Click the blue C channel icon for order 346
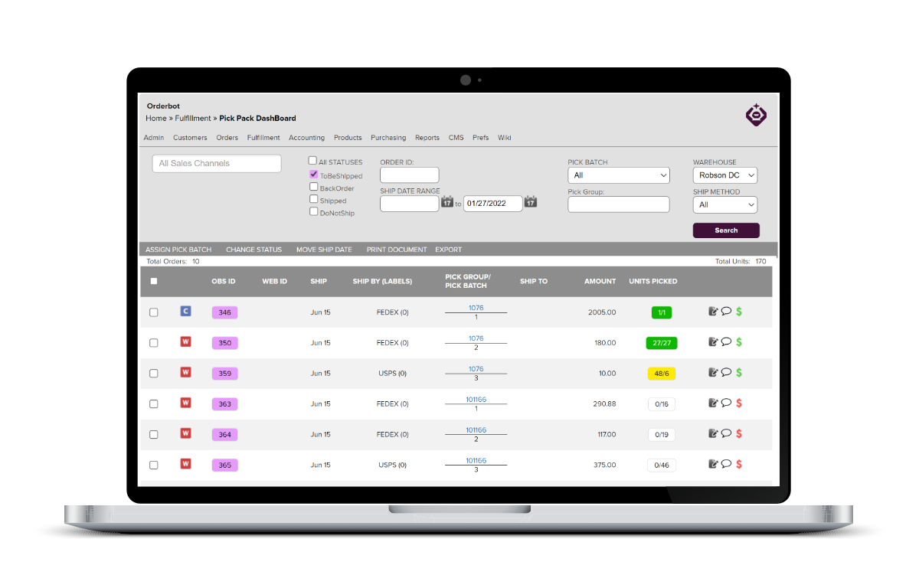This screenshot has height=588, width=919. [185, 311]
